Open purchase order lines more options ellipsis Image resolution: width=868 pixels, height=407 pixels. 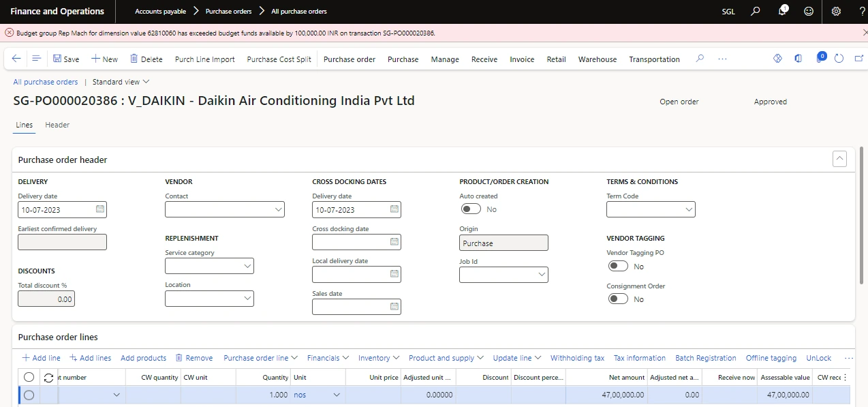pyautogui.click(x=848, y=358)
